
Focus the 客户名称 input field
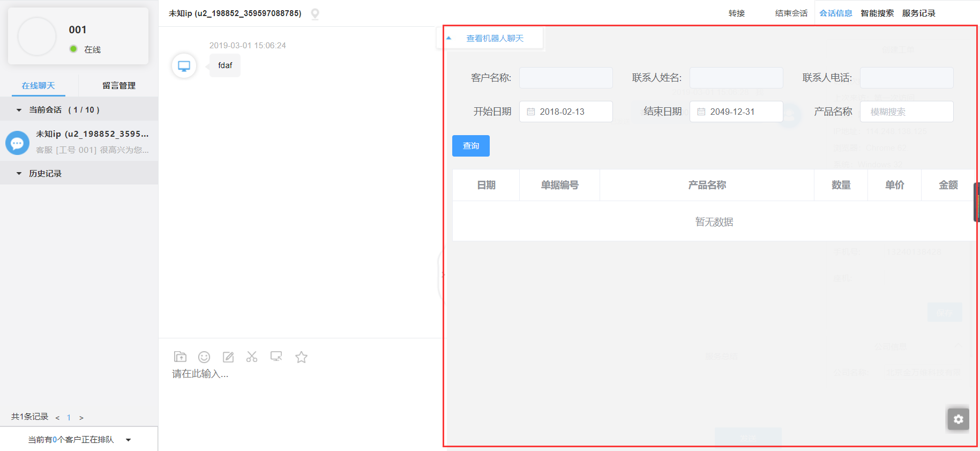point(566,78)
